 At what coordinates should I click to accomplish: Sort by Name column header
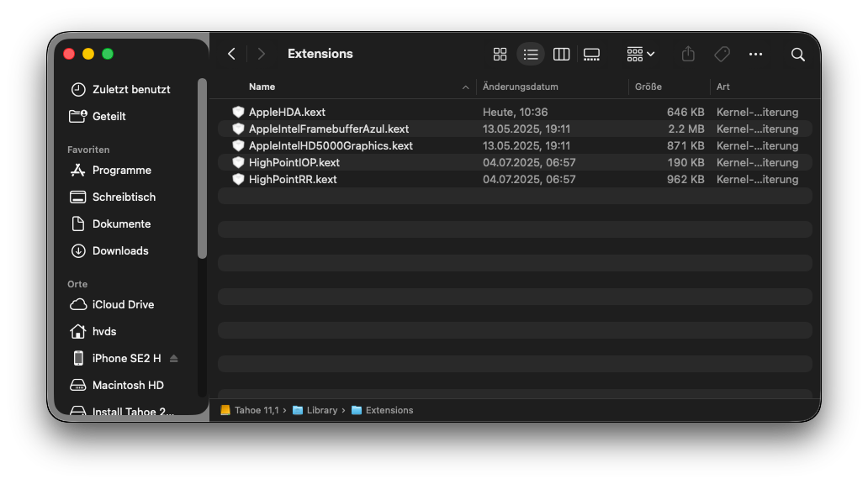click(x=262, y=87)
